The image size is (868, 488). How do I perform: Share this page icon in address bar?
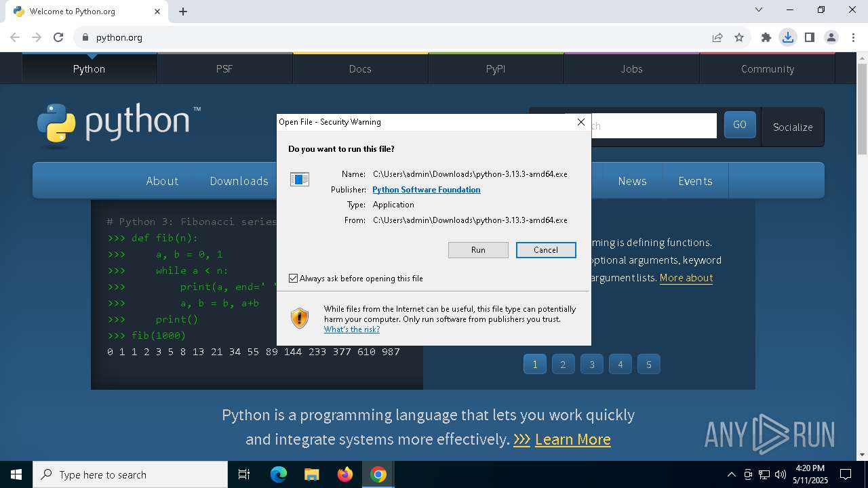point(717,37)
